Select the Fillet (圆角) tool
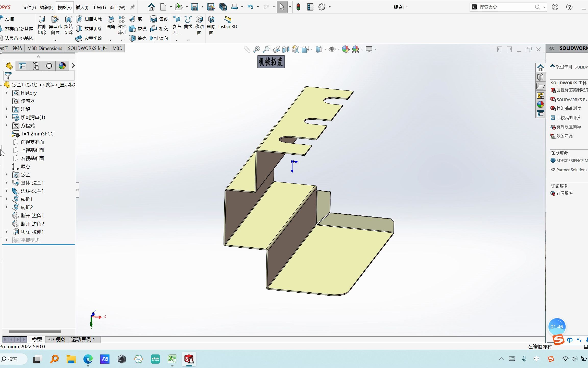Viewport: 588px width, 368px height. 111,22
